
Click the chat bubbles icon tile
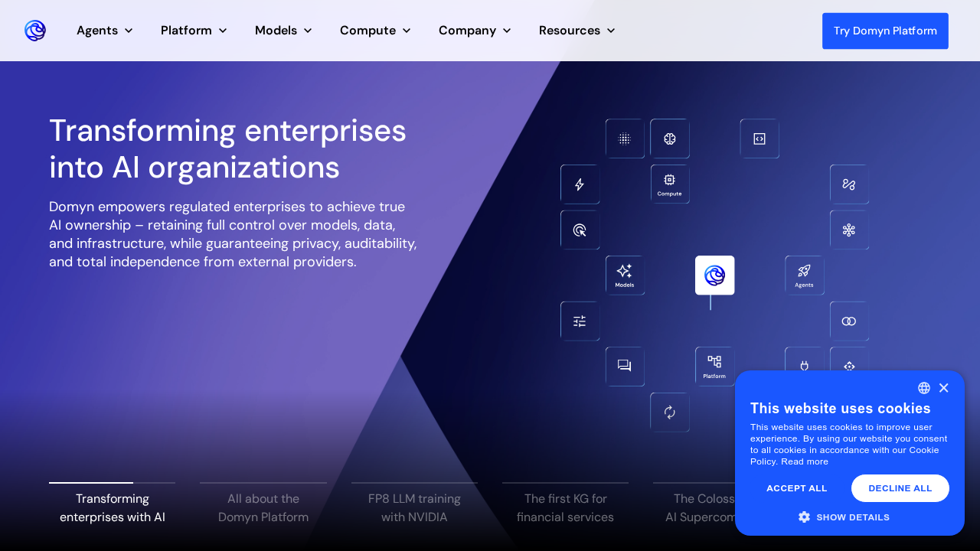pyautogui.click(x=625, y=366)
